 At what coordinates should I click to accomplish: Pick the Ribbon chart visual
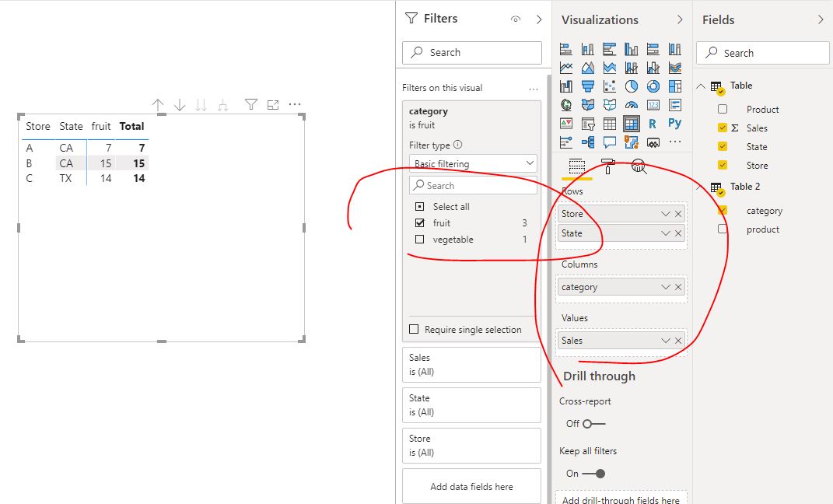[674, 68]
